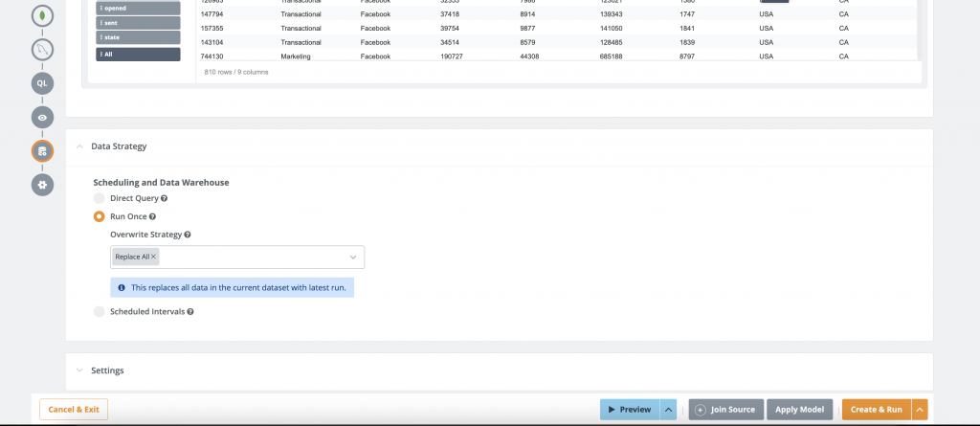Show help for Scheduled Intervals option
This screenshot has width=980, height=426.
coord(190,311)
